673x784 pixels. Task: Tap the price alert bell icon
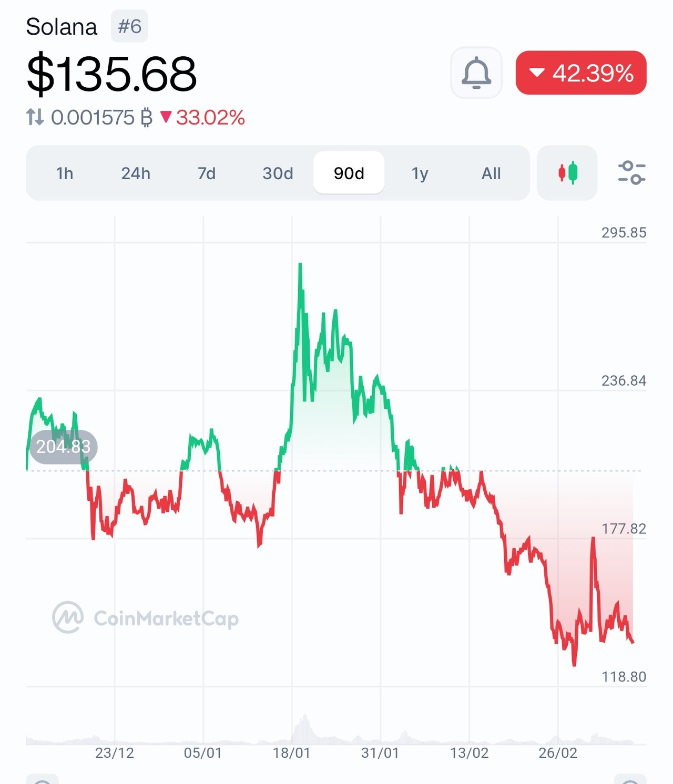(x=476, y=73)
